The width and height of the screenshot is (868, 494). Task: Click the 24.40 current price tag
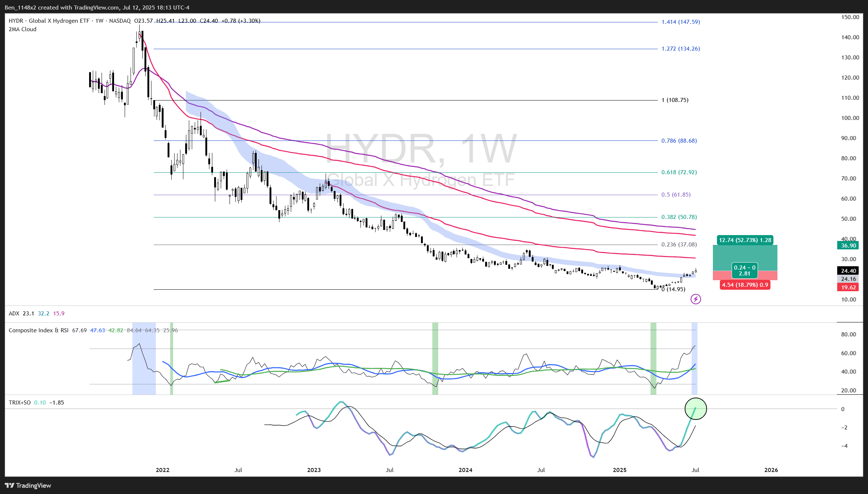848,271
